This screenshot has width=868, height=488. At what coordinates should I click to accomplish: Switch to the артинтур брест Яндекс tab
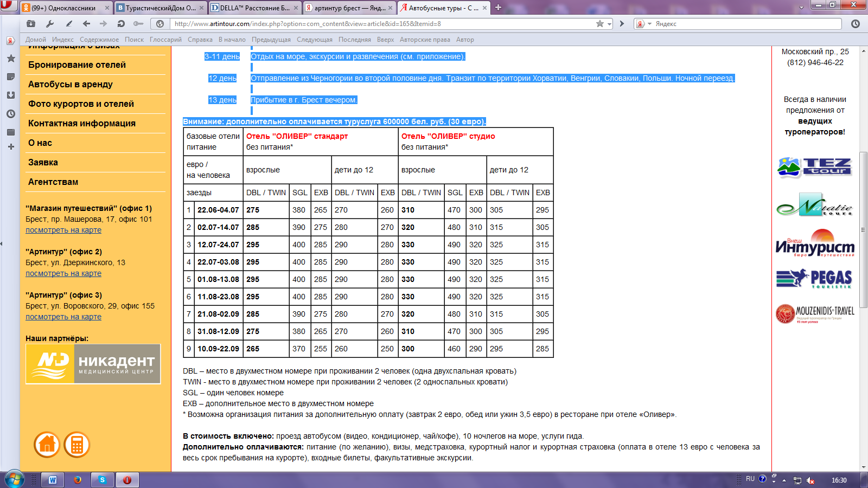click(349, 8)
